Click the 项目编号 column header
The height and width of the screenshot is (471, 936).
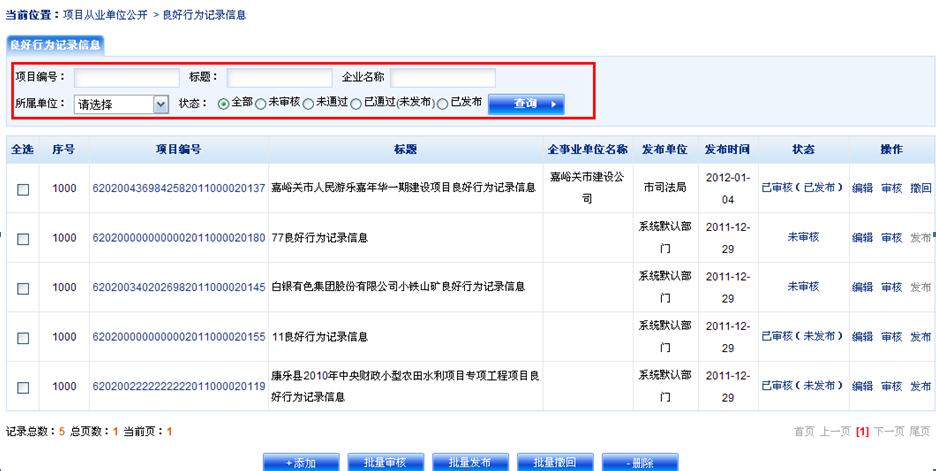tap(178, 149)
